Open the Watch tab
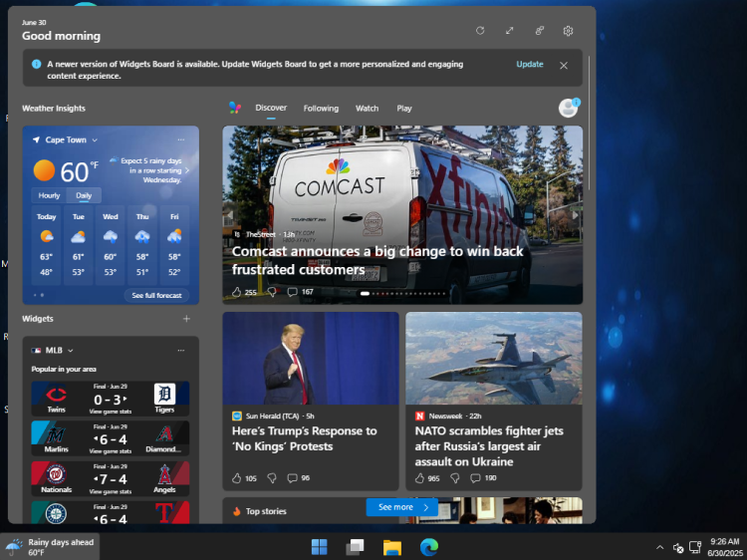Image resolution: width=747 pixels, height=560 pixels. point(367,109)
